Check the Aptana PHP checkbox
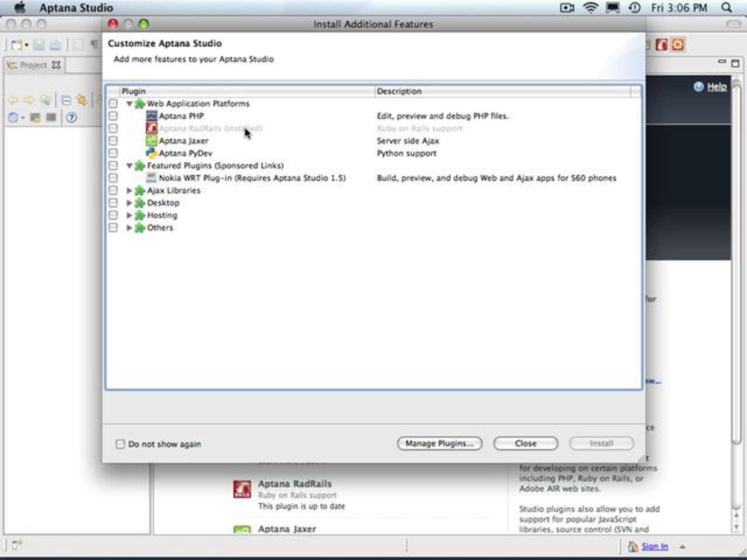 (x=113, y=116)
